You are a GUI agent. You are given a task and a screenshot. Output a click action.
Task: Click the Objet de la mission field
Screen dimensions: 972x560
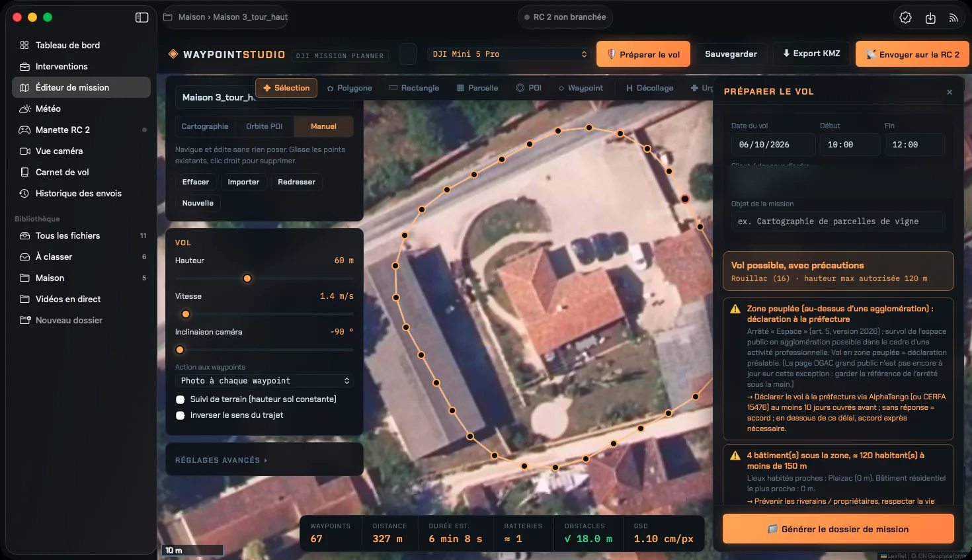838,221
